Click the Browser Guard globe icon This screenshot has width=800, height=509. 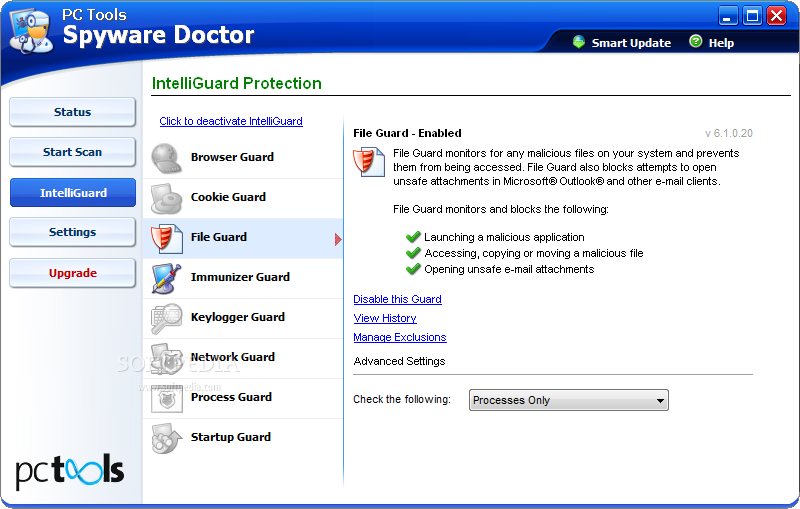point(166,158)
